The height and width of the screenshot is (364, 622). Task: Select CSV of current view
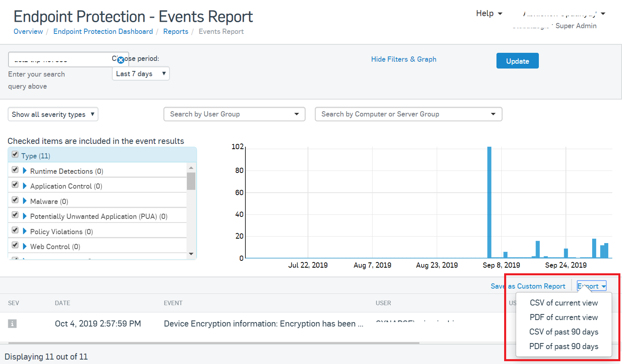click(x=563, y=303)
